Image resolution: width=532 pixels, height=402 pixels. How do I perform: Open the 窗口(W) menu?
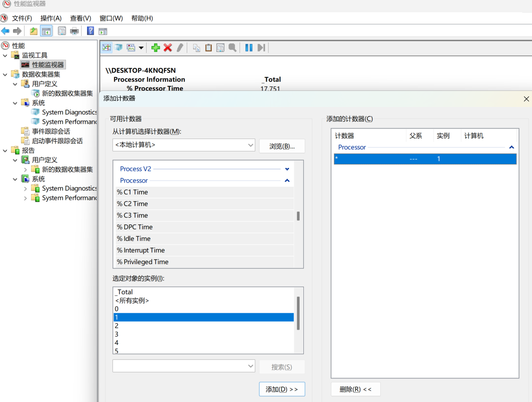(111, 18)
